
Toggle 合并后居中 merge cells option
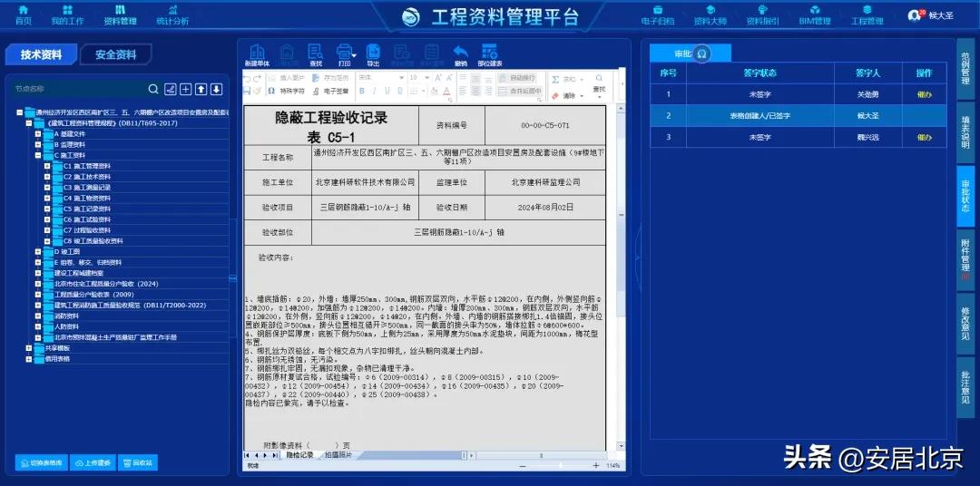(x=521, y=92)
